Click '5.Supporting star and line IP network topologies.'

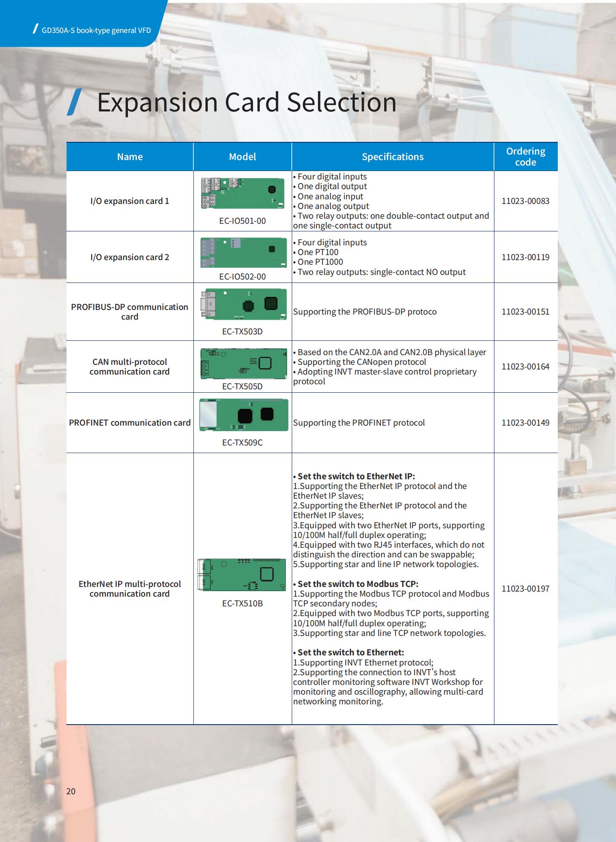click(386, 564)
